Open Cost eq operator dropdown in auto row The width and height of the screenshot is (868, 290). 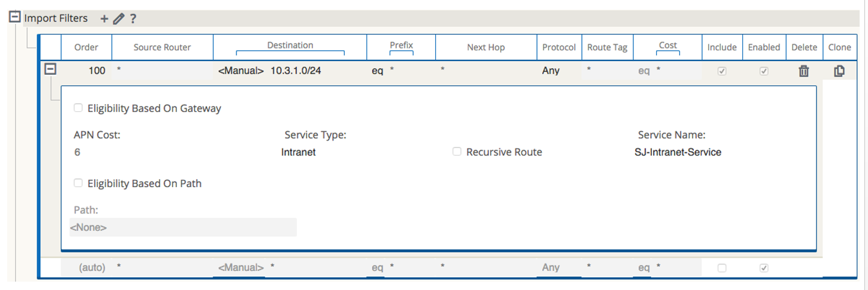644,268
